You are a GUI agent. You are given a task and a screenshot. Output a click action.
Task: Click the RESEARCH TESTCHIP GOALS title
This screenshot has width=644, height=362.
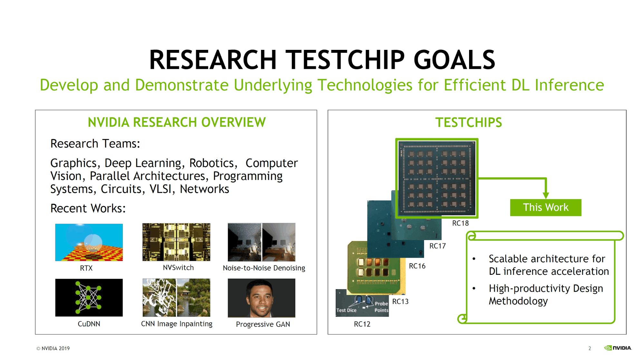322,60
